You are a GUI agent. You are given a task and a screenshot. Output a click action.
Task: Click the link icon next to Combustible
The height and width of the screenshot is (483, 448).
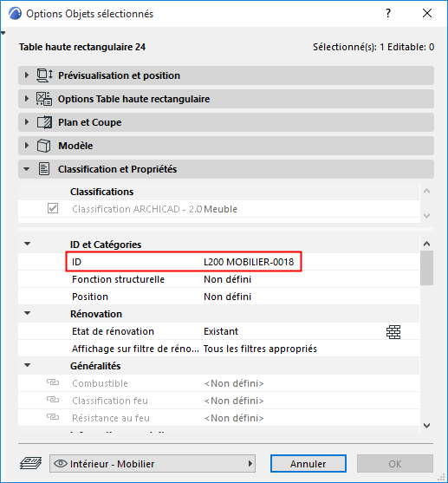[53, 382]
